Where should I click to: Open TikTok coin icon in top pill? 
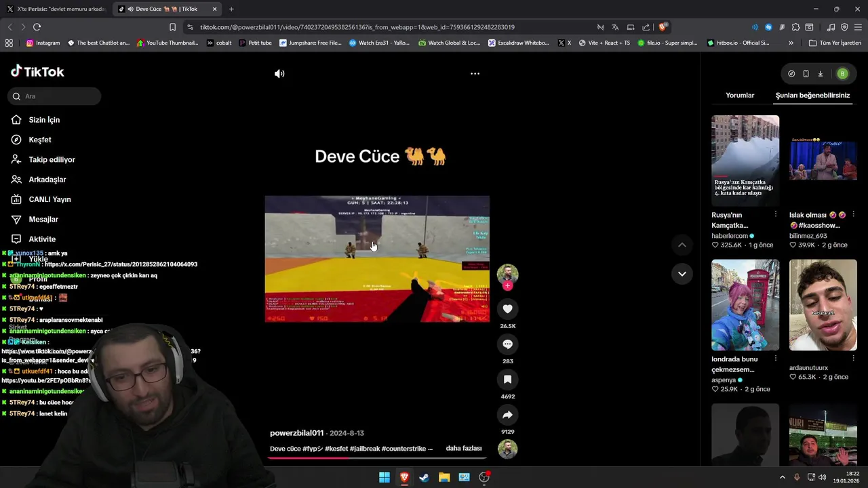[791, 74]
